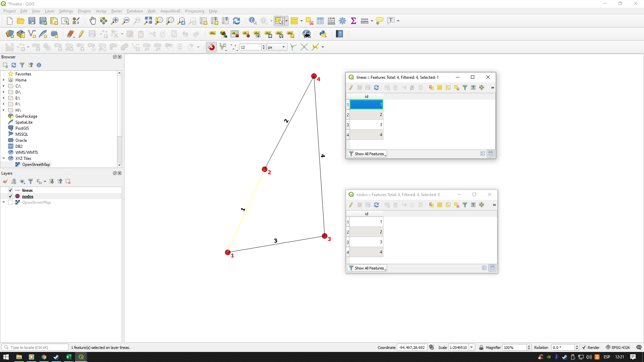Click Rotation stepper up arrow
The width and height of the screenshot is (644, 362).
coord(577,346)
